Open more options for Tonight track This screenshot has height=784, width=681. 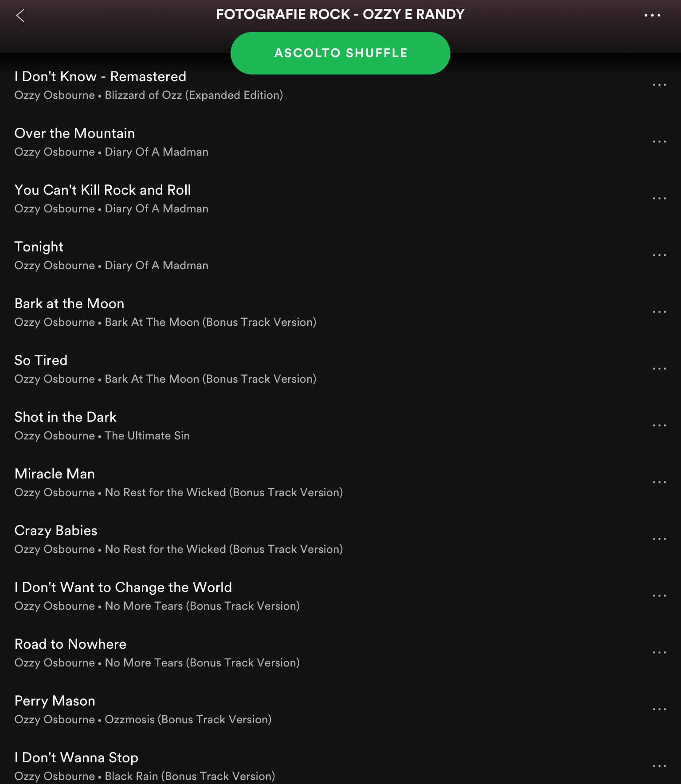659,255
